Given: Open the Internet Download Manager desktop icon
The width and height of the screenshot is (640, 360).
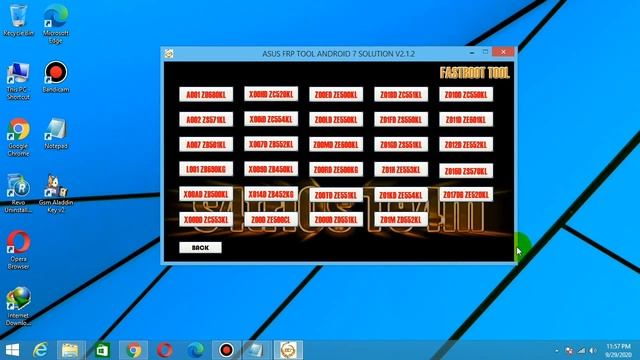Looking at the screenshot, I should point(18,306).
